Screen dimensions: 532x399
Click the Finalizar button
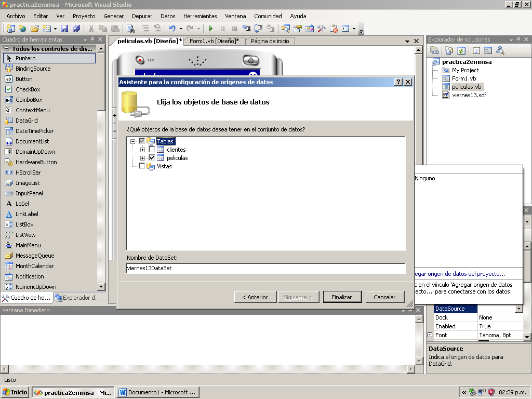[x=342, y=297]
